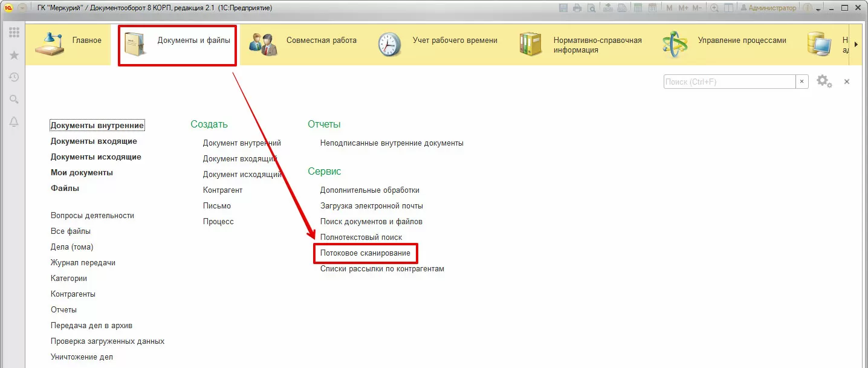The width and height of the screenshot is (868, 368).
Task: Open Проверка загруженных данных
Action: (108, 341)
